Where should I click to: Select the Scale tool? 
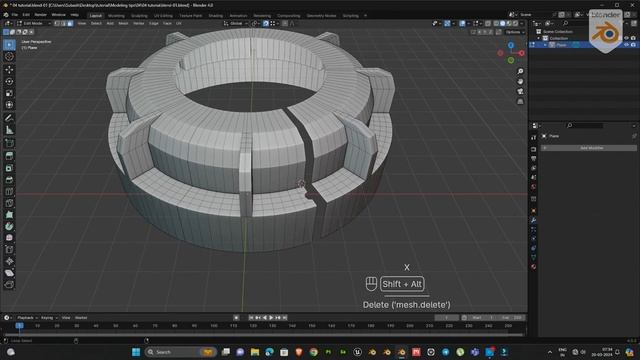[x=9, y=93]
